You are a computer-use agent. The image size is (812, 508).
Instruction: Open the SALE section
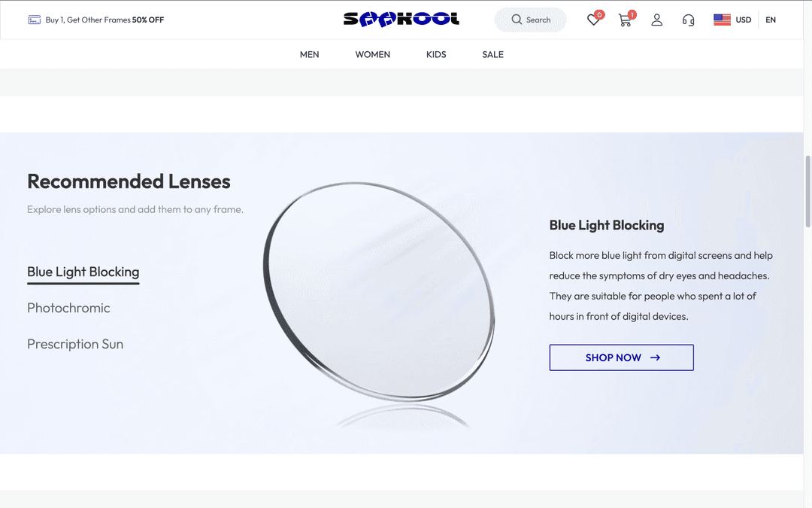click(492, 54)
